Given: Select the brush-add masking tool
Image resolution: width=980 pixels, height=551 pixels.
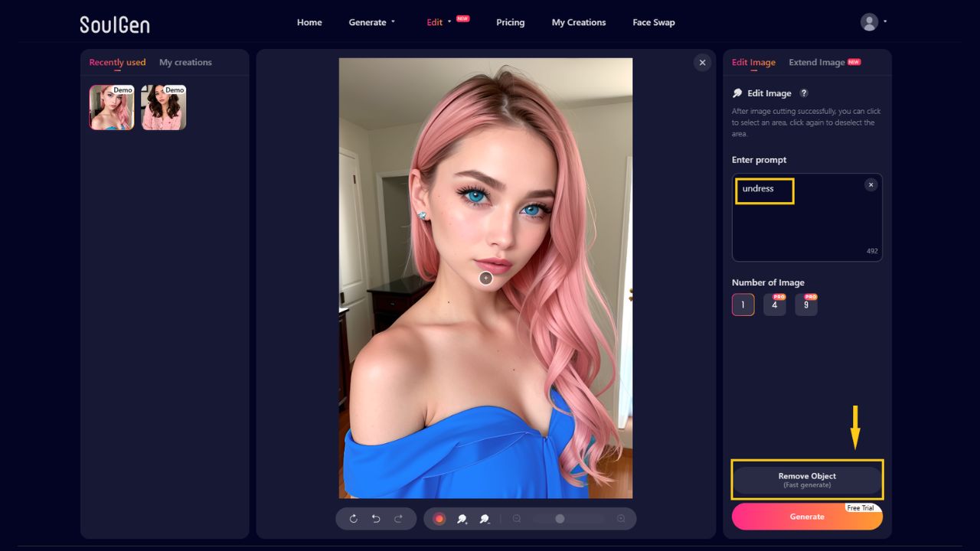Looking at the screenshot, I should pyautogui.click(x=462, y=518).
